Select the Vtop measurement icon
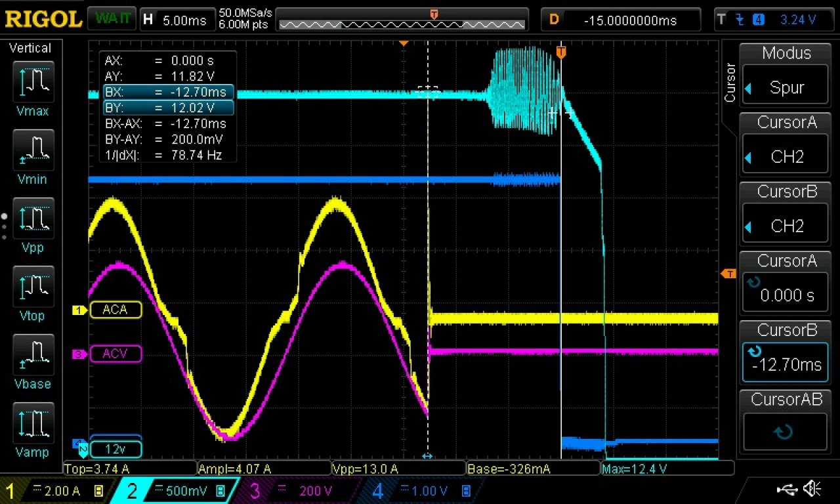The image size is (840, 504). (33, 287)
